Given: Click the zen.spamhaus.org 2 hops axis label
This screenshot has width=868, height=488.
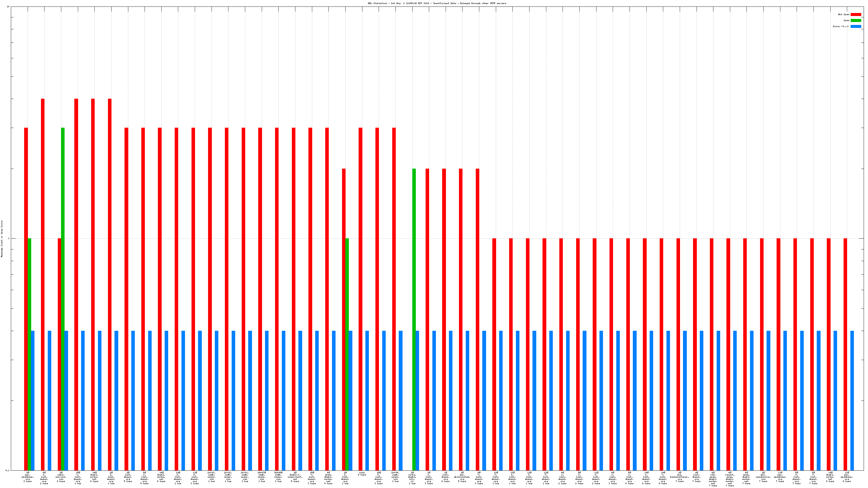Looking at the screenshot, I should (x=28, y=477).
